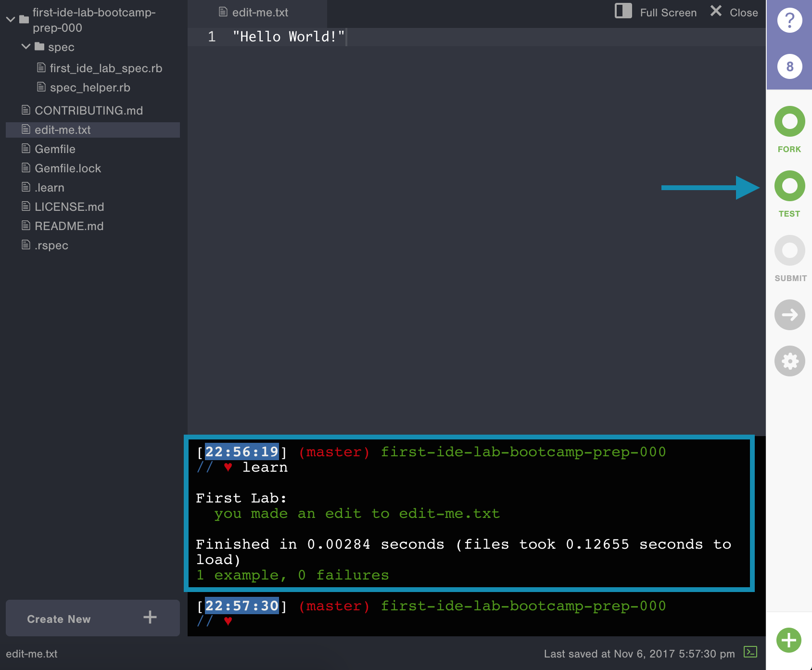Screen dimensions: 812x670
Task: Click in the editor on line 1 text
Action: pyautogui.click(x=288, y=37)
